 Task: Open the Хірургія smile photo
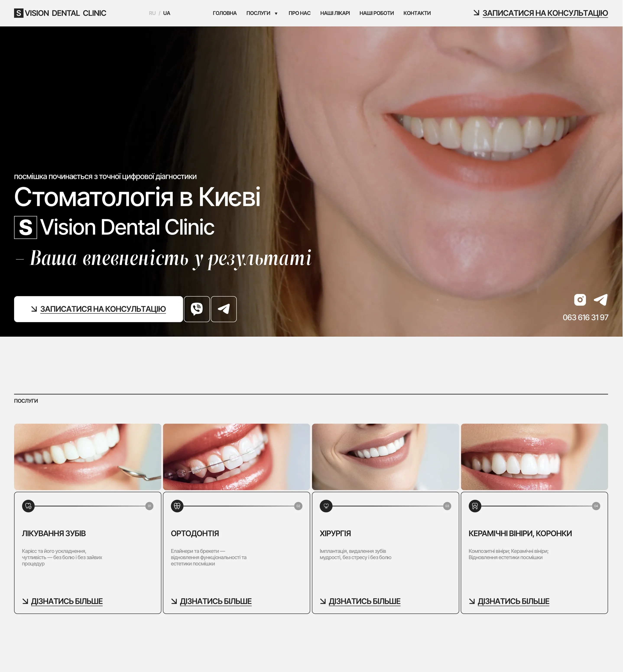[x=385, y=457]
